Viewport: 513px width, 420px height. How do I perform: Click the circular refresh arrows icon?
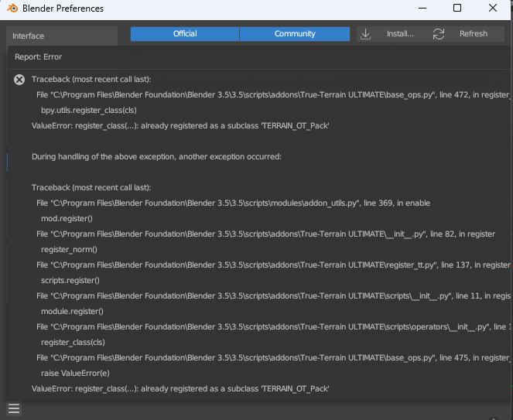coord(439,34)
